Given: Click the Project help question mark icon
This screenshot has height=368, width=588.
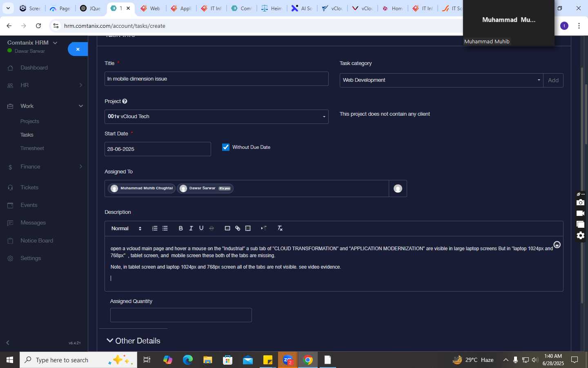Looking at the screenshot, I should click(x=125, y=101).
